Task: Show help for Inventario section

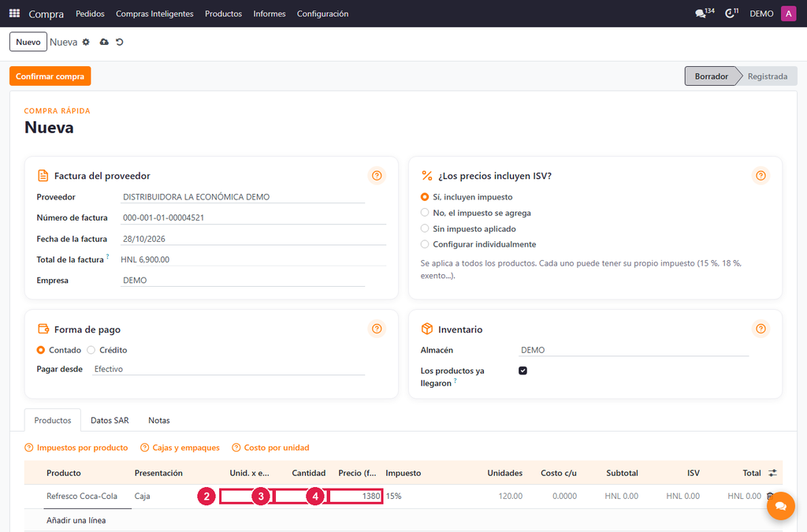Action: point(761,329)
